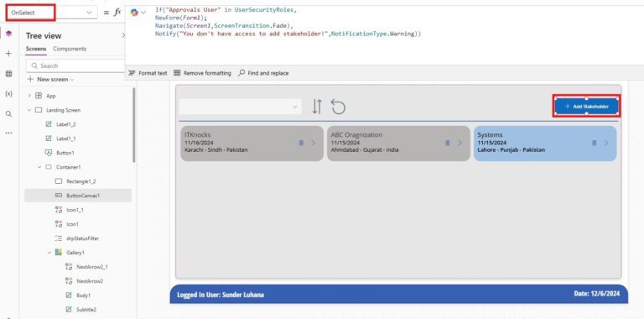Screen dimensions: 644x319
Task: Switch to the Components tab
Action: click(70, 49)
